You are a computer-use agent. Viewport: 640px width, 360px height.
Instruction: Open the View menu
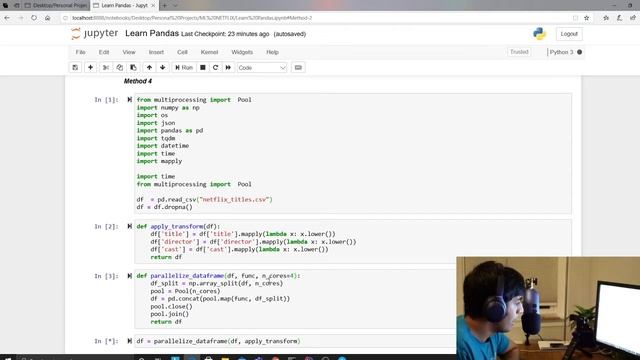tap(129, 52)
